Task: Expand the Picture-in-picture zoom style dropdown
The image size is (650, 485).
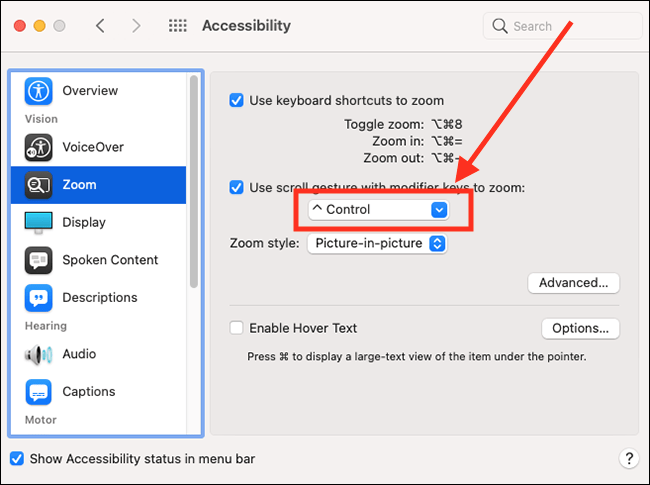Action: 376,243
